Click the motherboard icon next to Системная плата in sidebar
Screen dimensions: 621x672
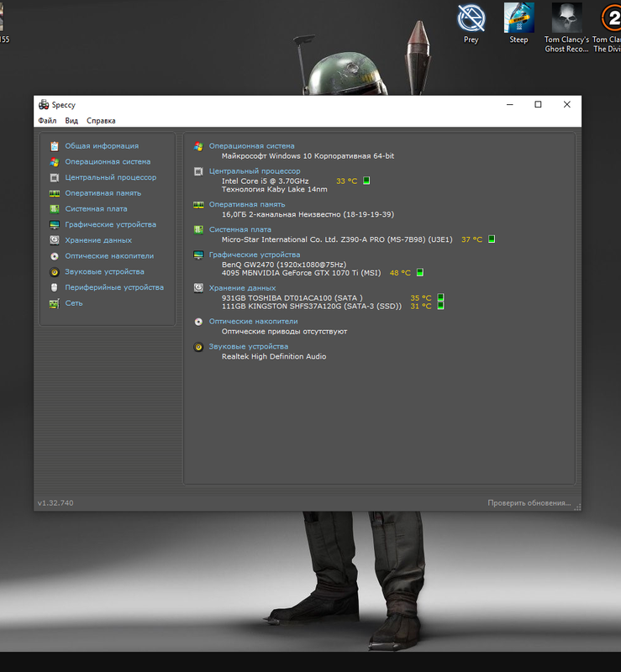tap(55, 209)
